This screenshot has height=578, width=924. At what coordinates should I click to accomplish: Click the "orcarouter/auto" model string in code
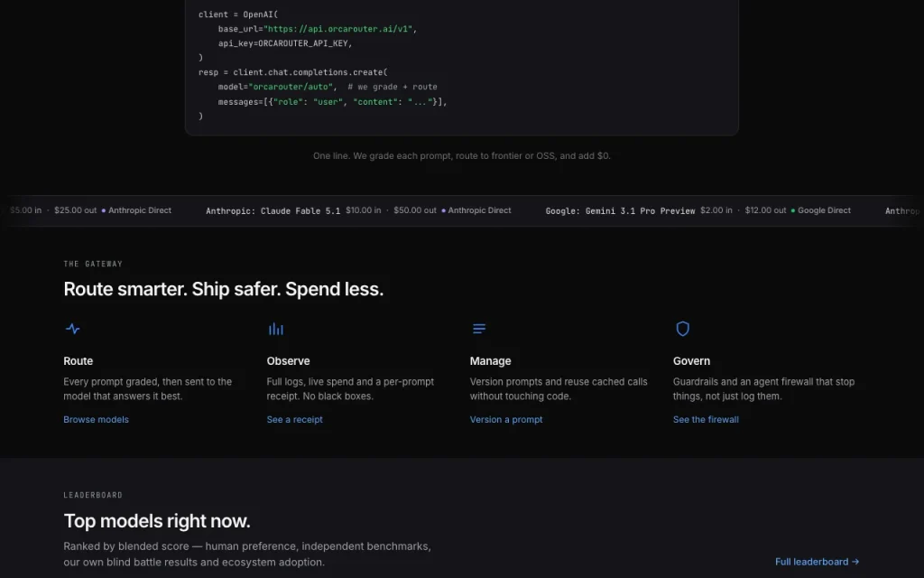(x=291, y=87)
